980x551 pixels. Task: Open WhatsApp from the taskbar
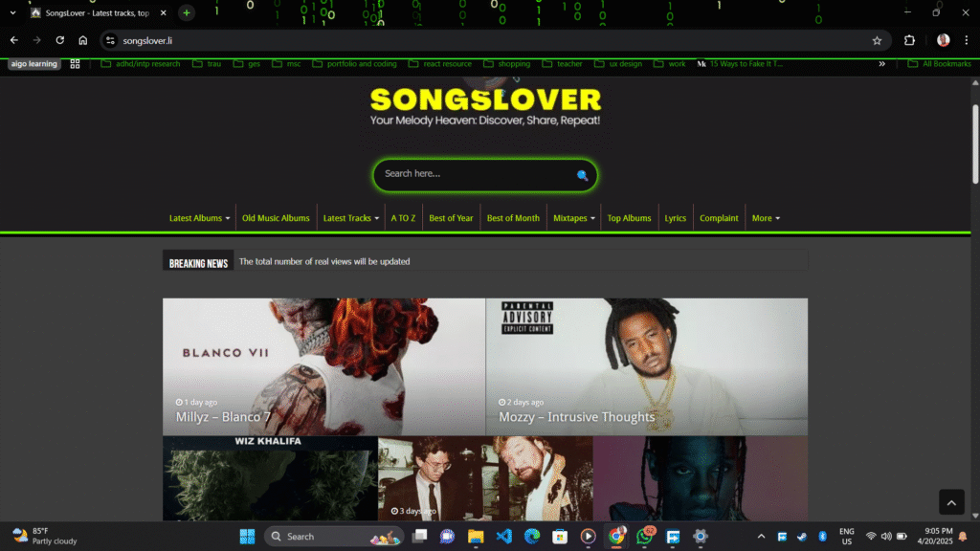pos(644,536)
